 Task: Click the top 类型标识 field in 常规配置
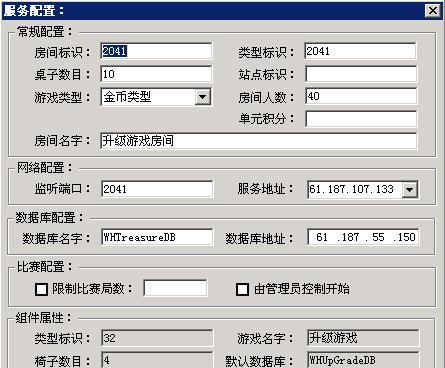[x=360, y=51]
